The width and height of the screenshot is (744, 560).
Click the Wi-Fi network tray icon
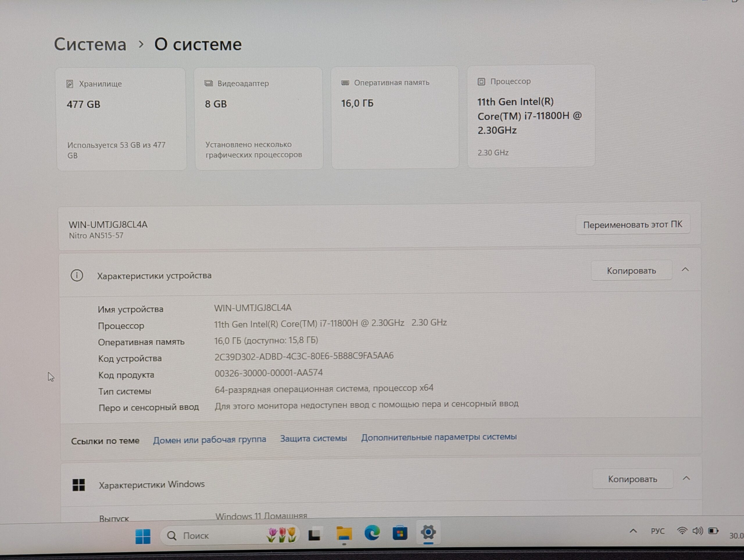point(682,531)
